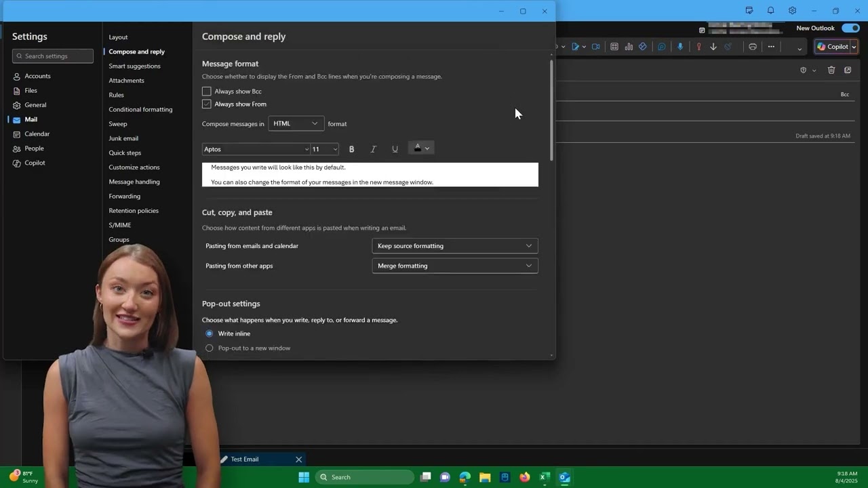Screen dimensions: 868x488
Task: Uncheck Always show From checkbox
Action: click(x=207, y=104)
